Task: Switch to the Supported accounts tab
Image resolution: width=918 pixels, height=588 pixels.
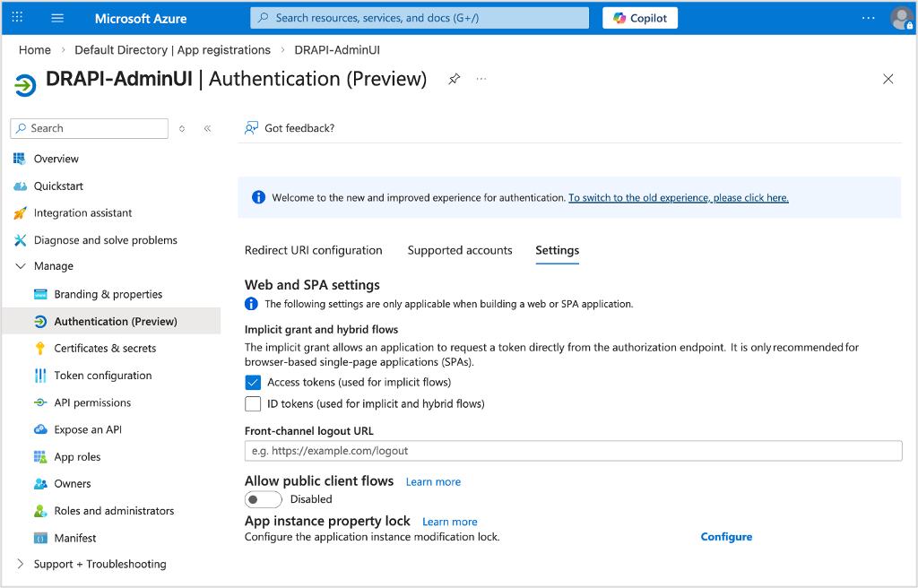Action: (x=460, y=250)
